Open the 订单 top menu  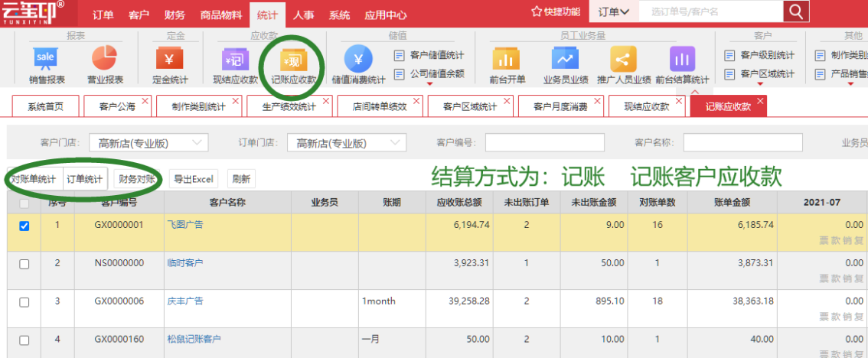pyautogui.click(x=103, y=15)
